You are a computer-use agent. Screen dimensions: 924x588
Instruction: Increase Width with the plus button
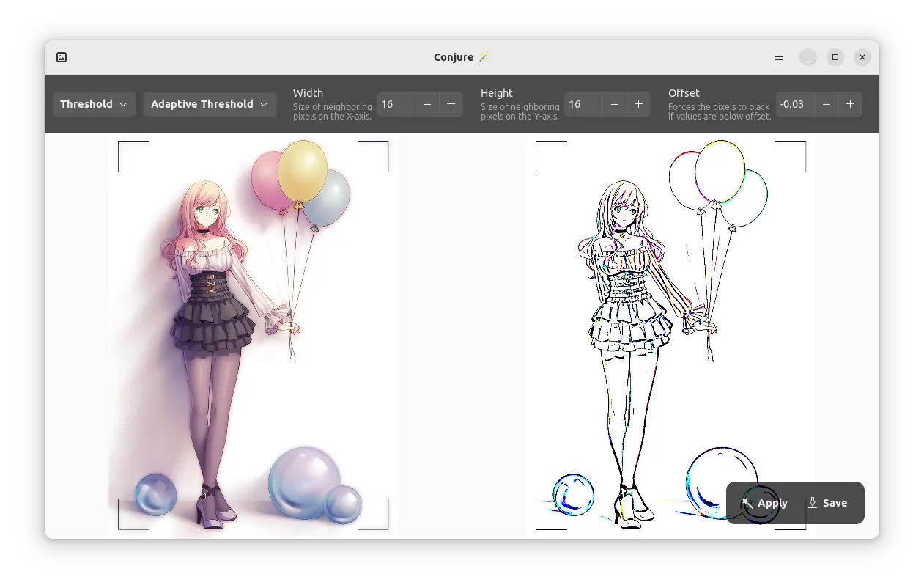point(451,104)
